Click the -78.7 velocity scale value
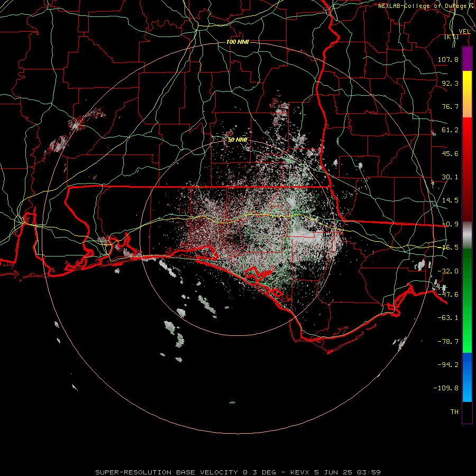 [448, 342]
